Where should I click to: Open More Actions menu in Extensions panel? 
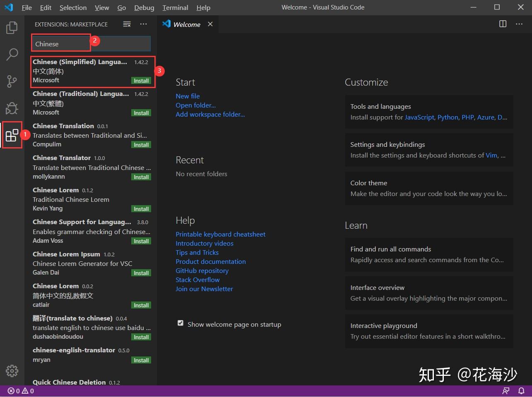click(143, 24)
